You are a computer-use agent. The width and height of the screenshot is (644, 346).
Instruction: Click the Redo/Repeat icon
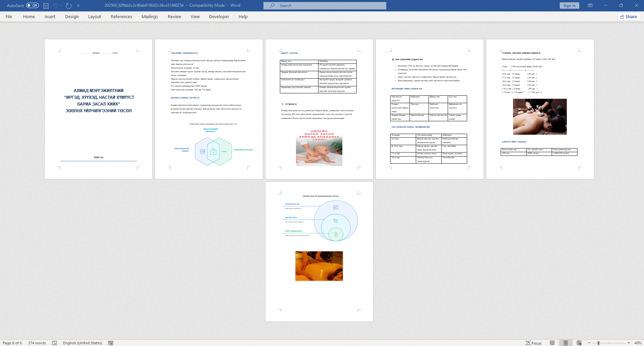tap(69, 6)
